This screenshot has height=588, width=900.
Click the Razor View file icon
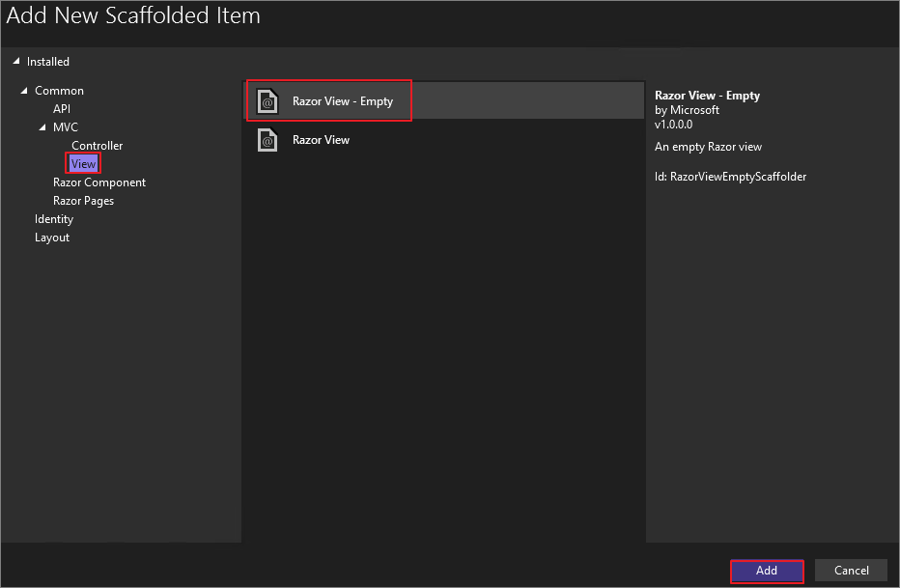click(x=267, y=140)
